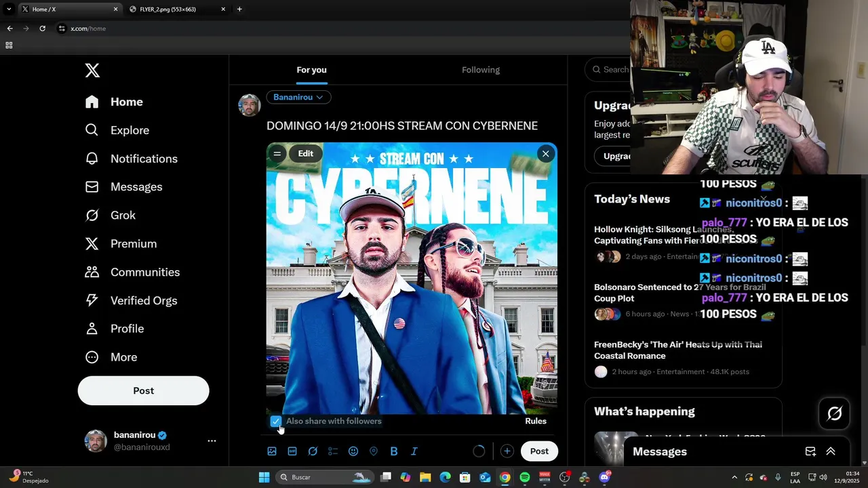Show hidden system tray icons
Screen dimensions: 868x488
tap(734, 477)
